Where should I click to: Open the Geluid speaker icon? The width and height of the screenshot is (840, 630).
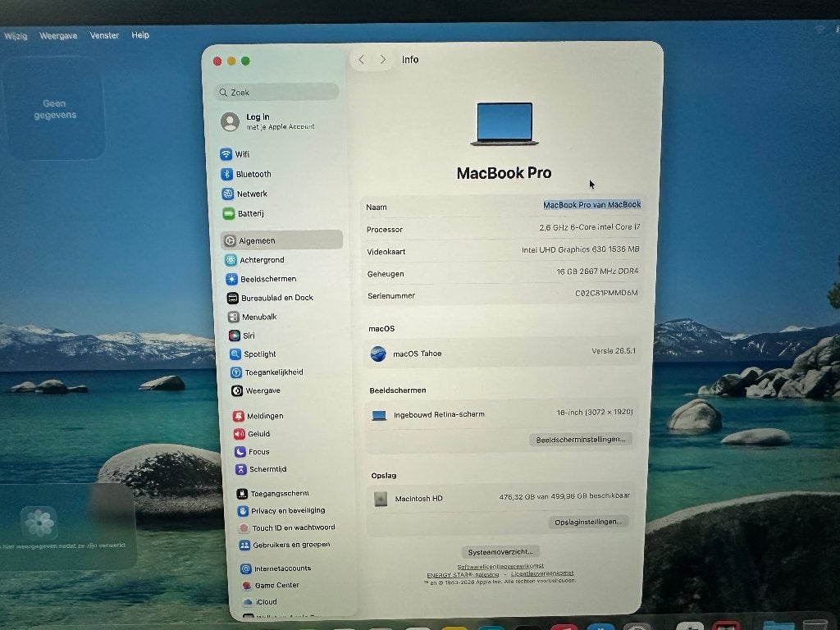(239, 434)
